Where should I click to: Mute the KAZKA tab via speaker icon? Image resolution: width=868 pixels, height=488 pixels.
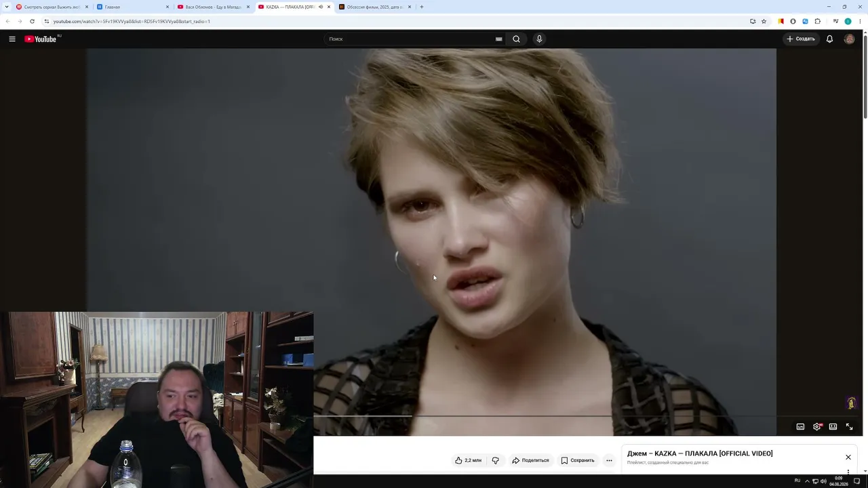(321, 7)
